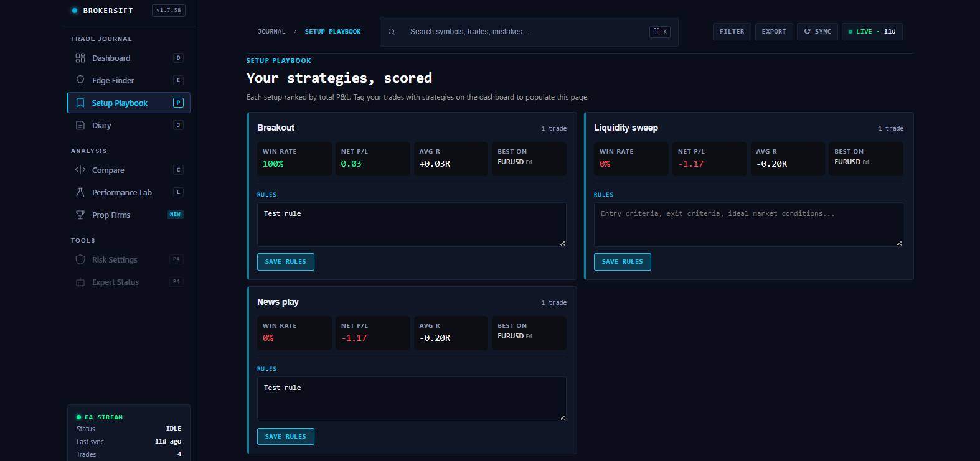Click the Risk Settings shield icon
Viewport: 980px width, 461px height.
[x=80, y=259]
